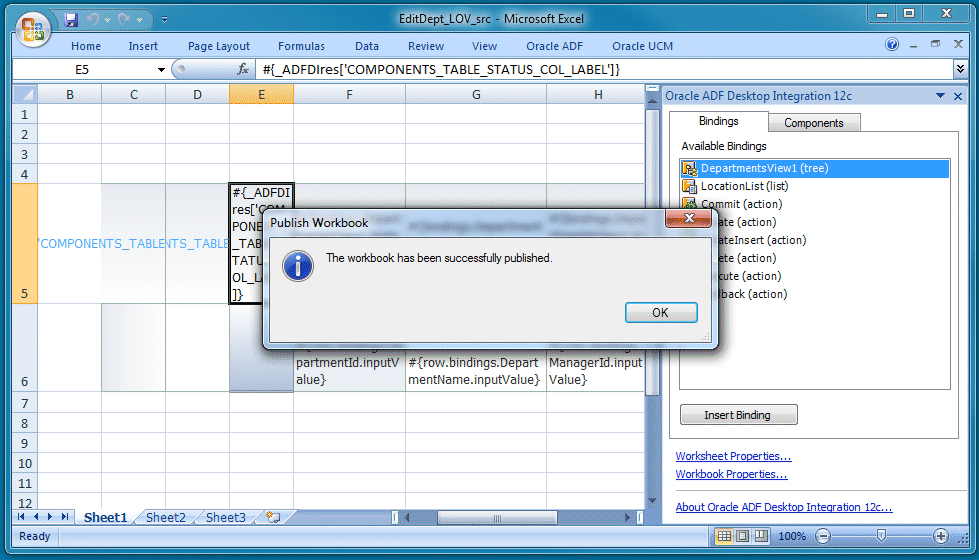979x560 pixels.
Task: Open the Oracle ADF ribbon tab
Action: tap(554, 46)
